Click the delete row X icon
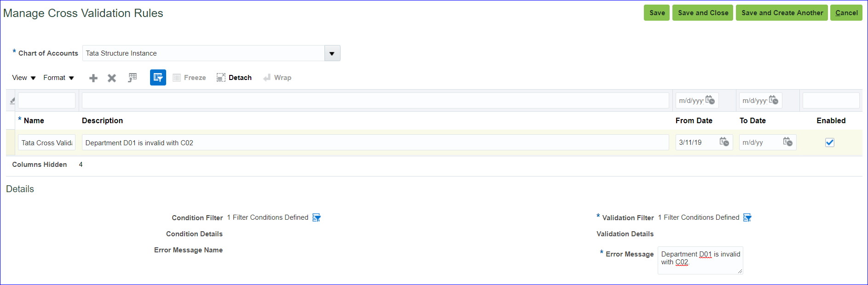The width and height of the screenshot is (868, 285). tap(112, 78)
